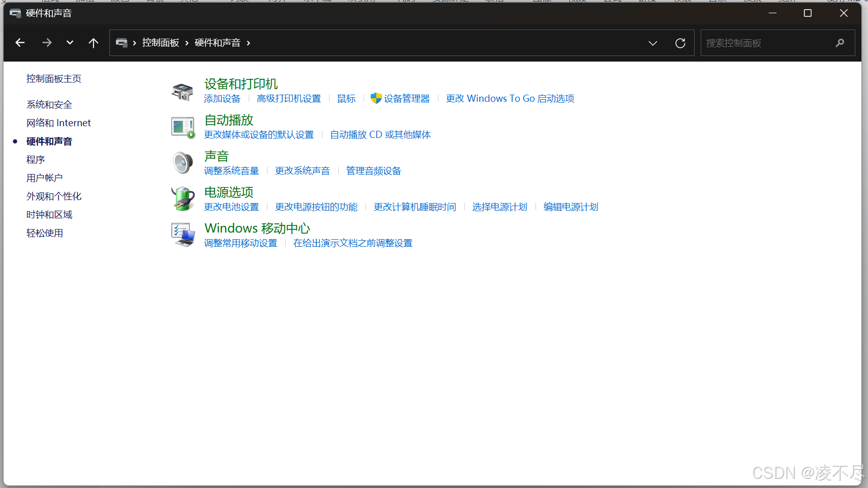Open the 声音 heading

coord(217,156)
